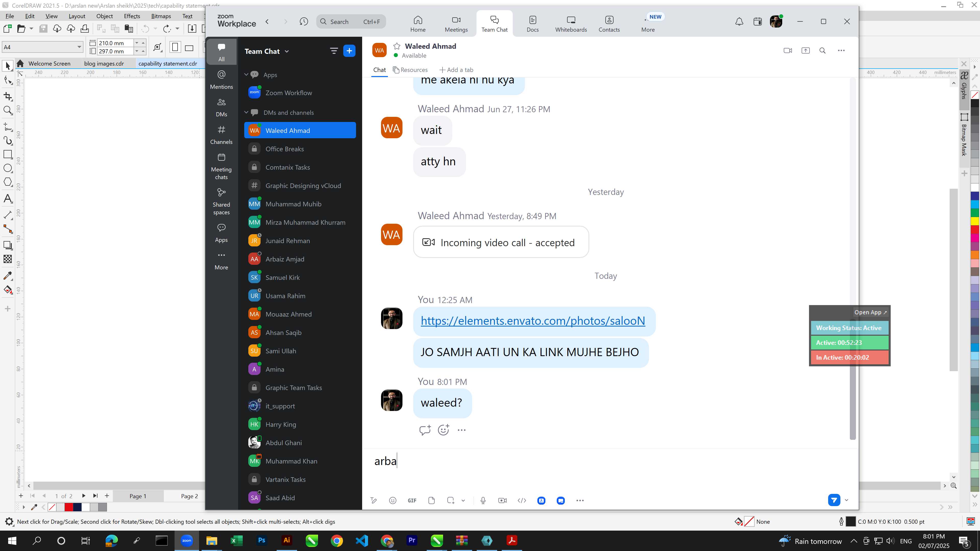Open the Channels sidebar section

click(x=222, y=135)
